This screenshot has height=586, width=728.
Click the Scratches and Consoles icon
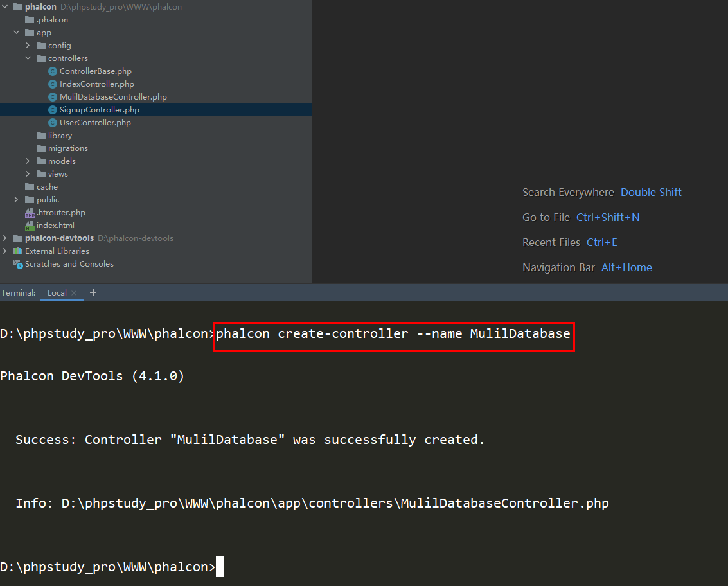tap(18, 264)
